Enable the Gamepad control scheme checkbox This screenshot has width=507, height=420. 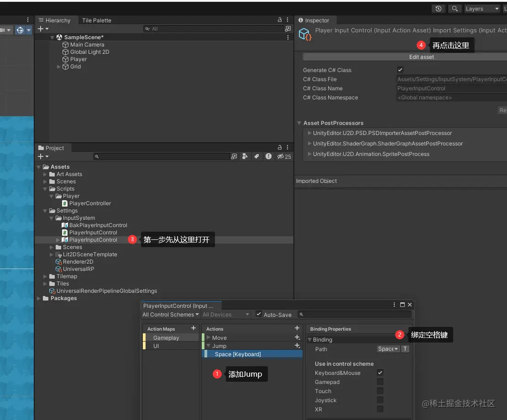(x=380, y=382)
